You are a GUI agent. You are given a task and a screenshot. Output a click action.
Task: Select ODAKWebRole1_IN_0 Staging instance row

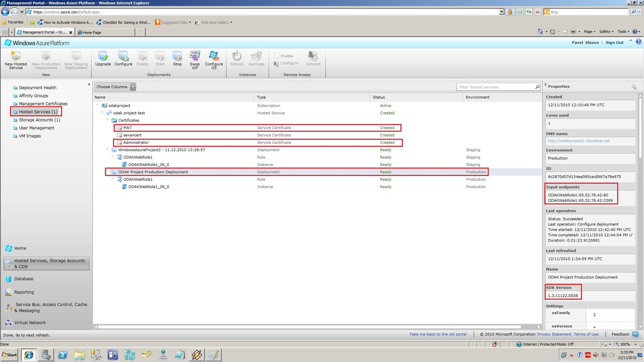tap(317, 164)
